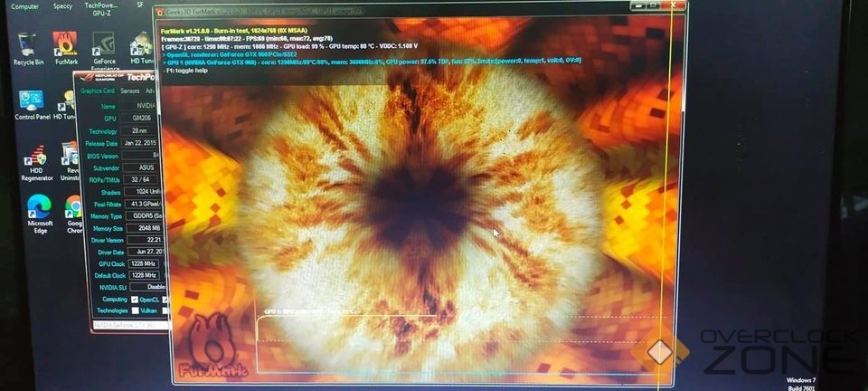Image resolution: width=868 pixels, height=391 pixels.
Task: Click the BIOS Version field in GPU-Z
Action: (141, 156)
